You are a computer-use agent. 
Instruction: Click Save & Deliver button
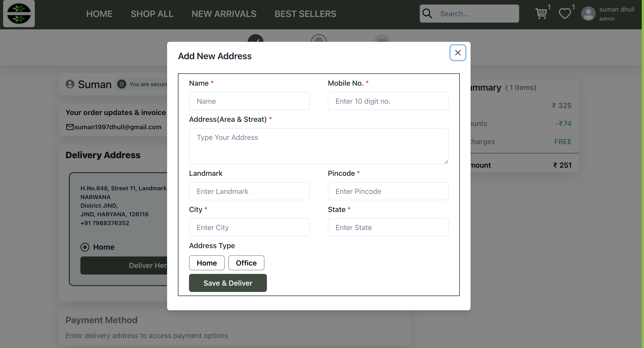point(228,283)
